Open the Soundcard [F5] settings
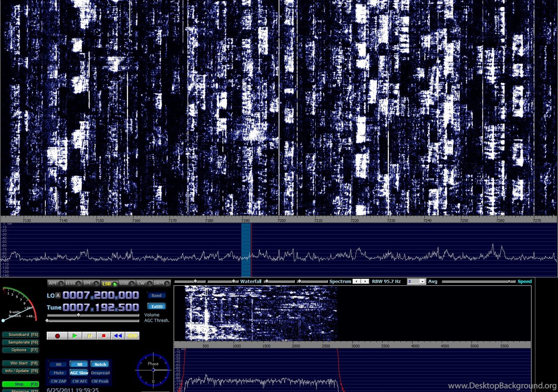The image size is (558, 392). (x=20, y=335)
